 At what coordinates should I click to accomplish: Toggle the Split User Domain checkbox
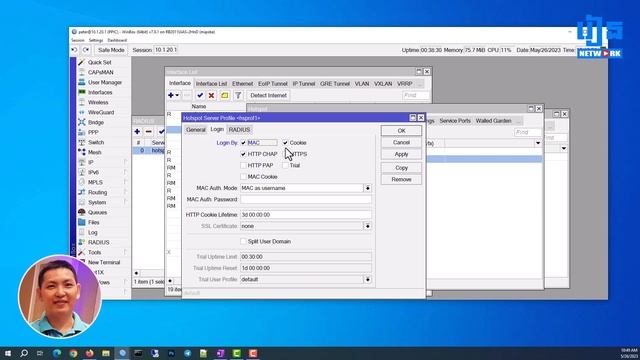coord(243,241)
